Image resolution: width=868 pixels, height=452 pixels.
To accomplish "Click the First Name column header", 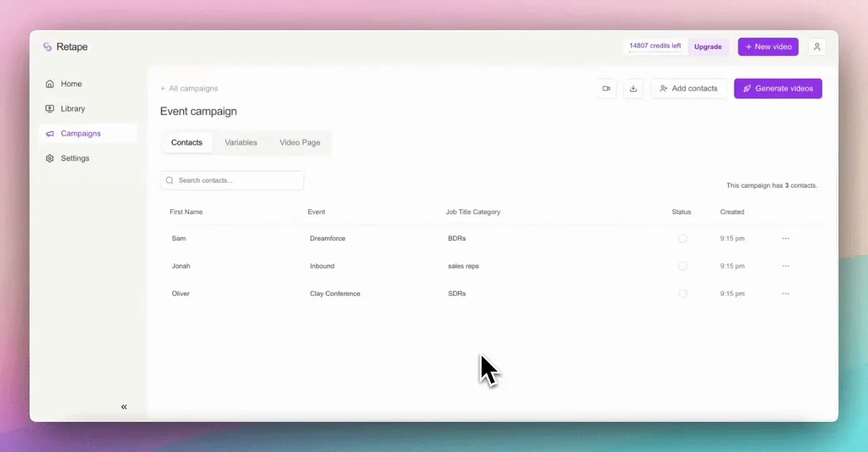I will (x=186, y=212).
